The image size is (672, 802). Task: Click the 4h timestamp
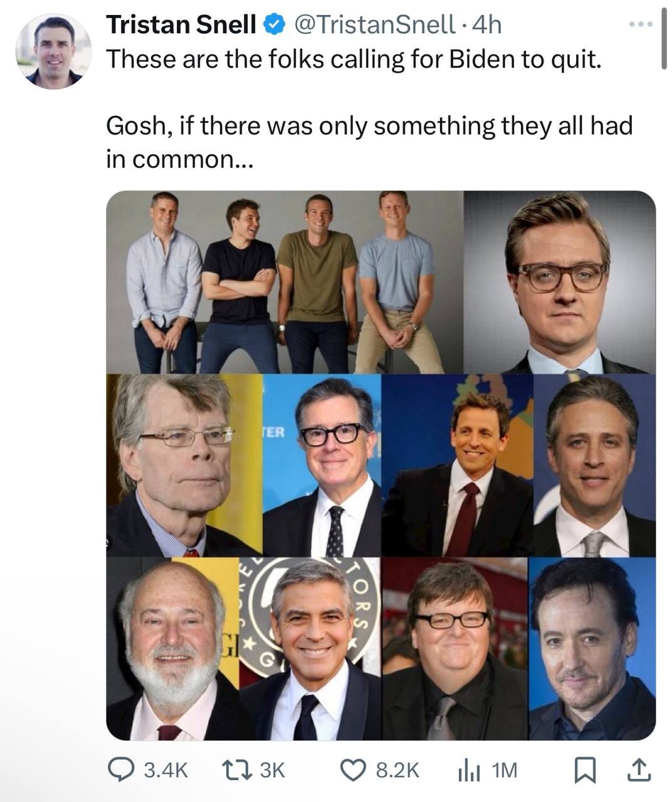click(486, 25)
